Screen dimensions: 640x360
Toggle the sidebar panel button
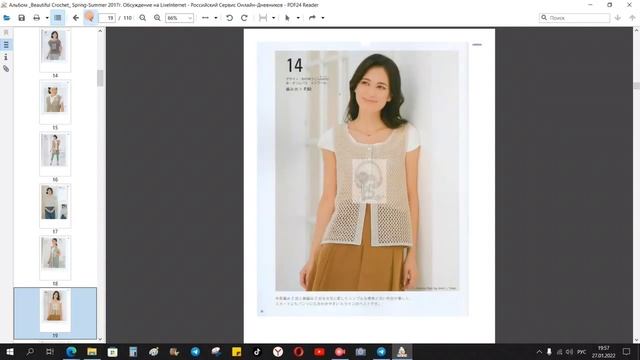pyautogui.click(x=58, y=18)
